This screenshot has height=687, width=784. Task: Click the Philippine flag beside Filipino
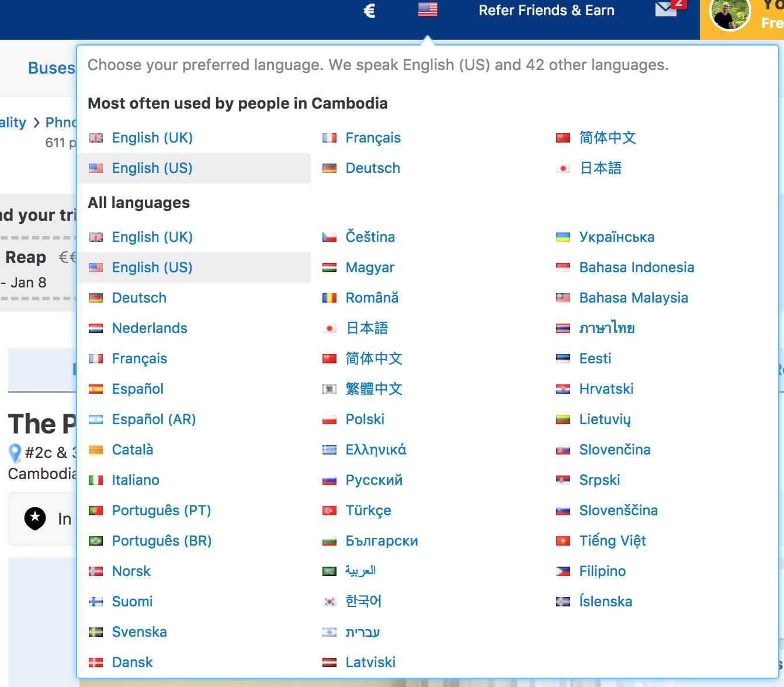tap(563, 571)
